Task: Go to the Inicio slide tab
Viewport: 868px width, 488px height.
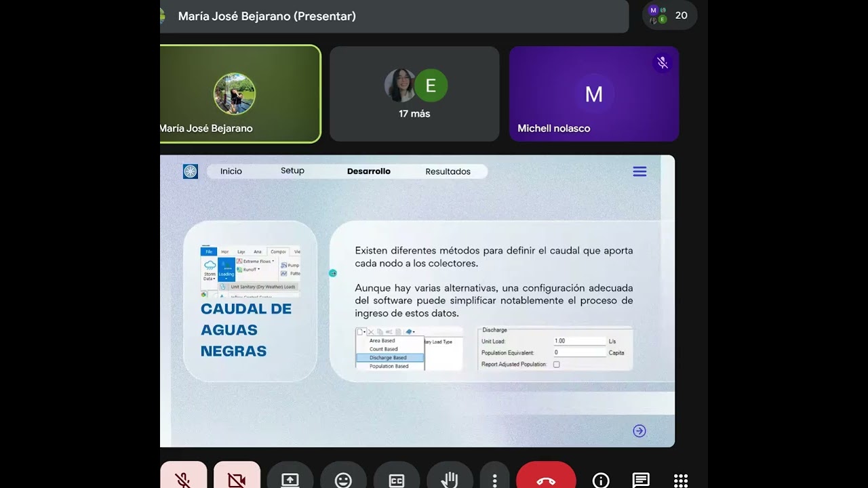Action: tap(231, 171)
